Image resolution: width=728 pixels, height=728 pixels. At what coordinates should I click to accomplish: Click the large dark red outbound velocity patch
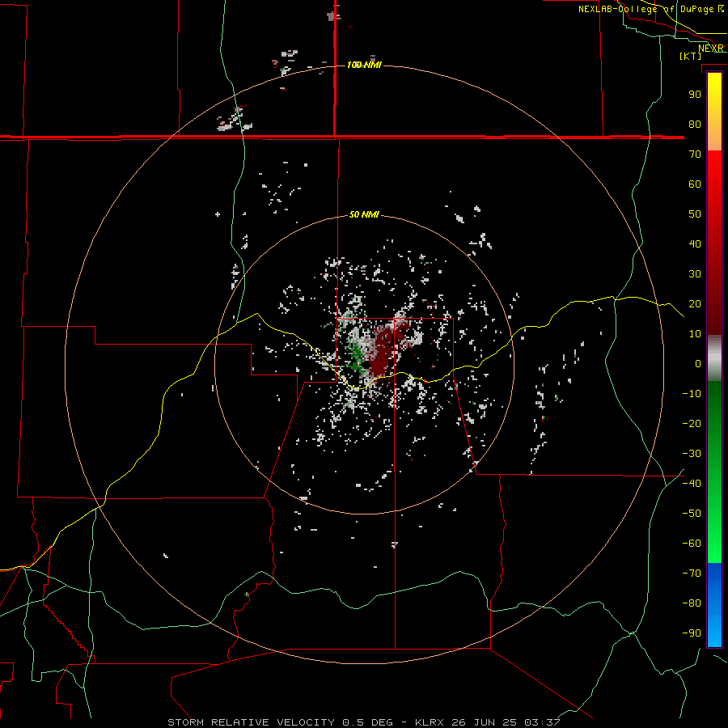(x=383, y=350)
